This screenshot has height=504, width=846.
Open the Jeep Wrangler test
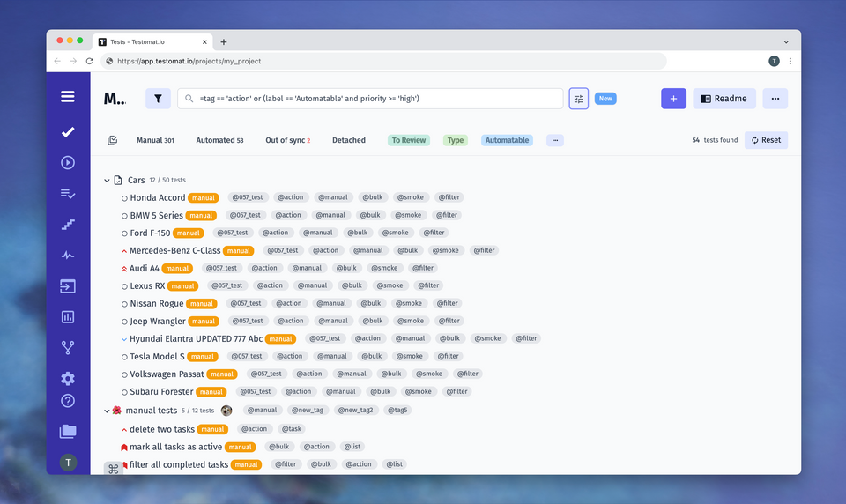pyautogui.click(x=158, y=322)
